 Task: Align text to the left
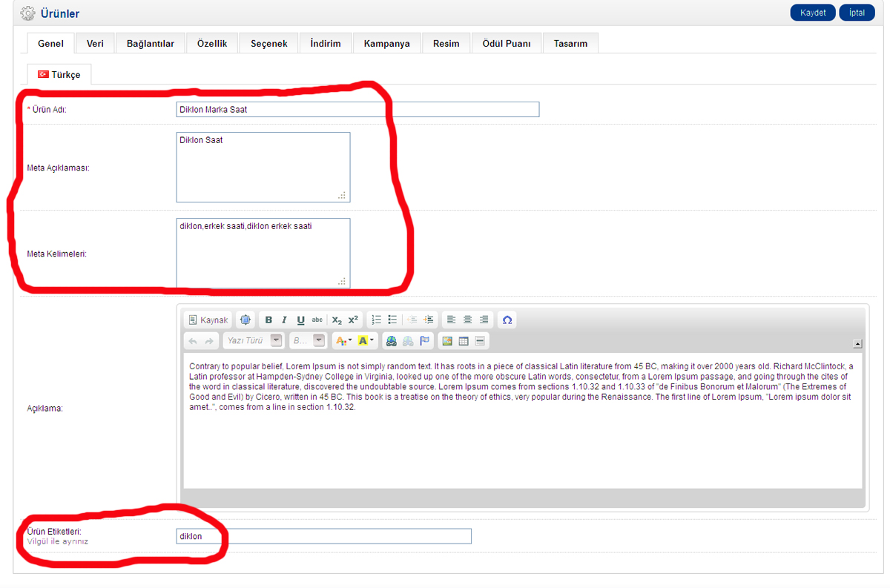pos(451,320)
